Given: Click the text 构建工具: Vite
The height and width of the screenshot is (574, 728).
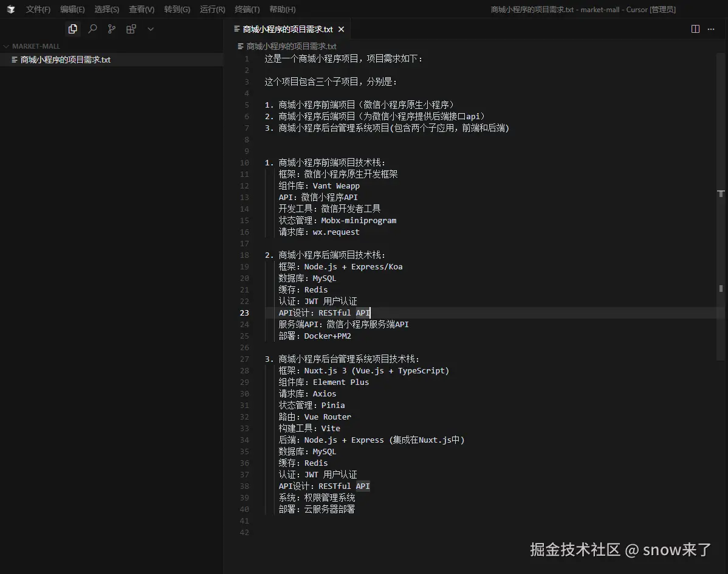Looking at the screenshot, I should coord(309,429).
